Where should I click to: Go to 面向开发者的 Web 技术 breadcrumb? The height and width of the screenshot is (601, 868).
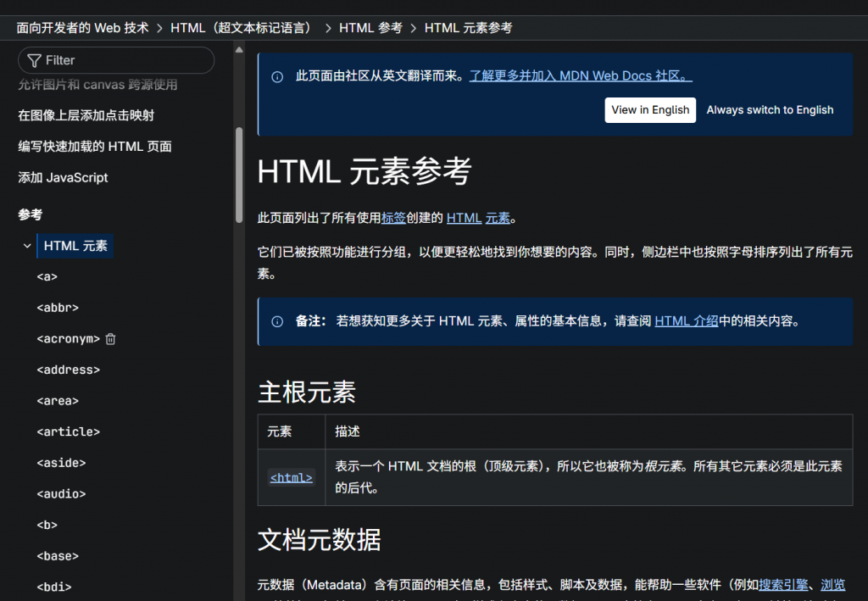click(x=82, y=28)
